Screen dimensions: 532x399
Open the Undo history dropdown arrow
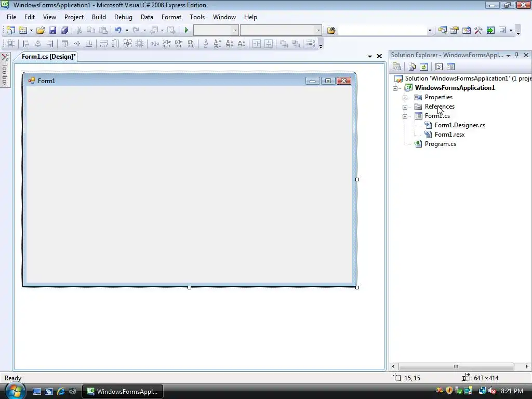coord(127,31)
